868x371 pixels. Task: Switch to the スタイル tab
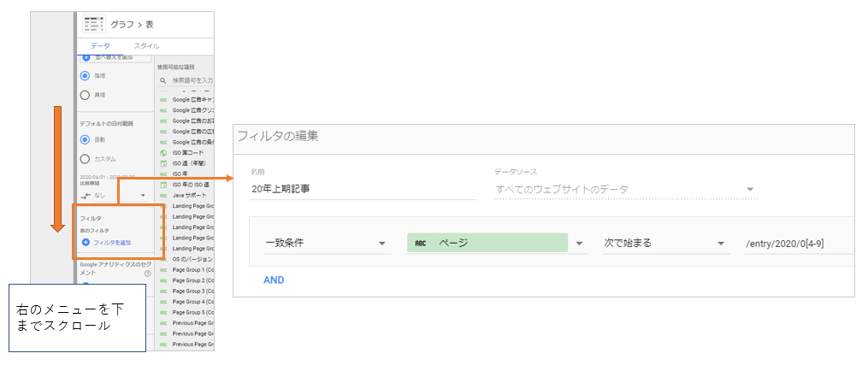146,45
